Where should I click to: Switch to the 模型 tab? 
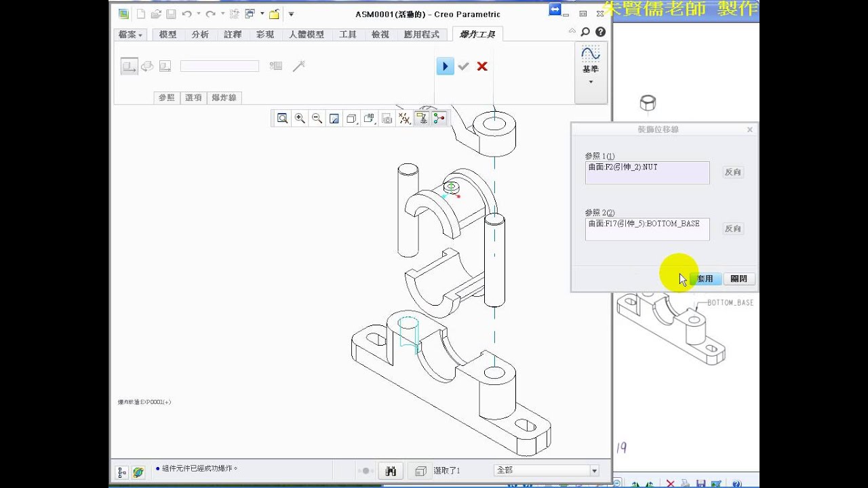167,35
